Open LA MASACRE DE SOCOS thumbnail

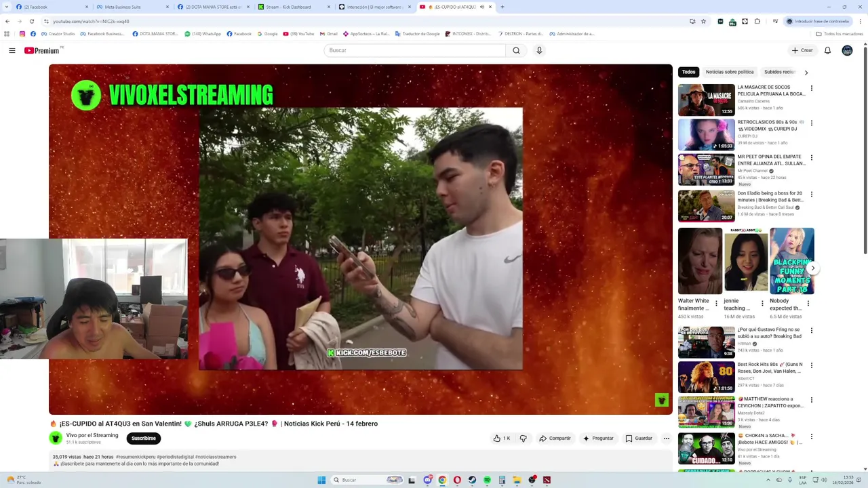click(x=707, y=100)
